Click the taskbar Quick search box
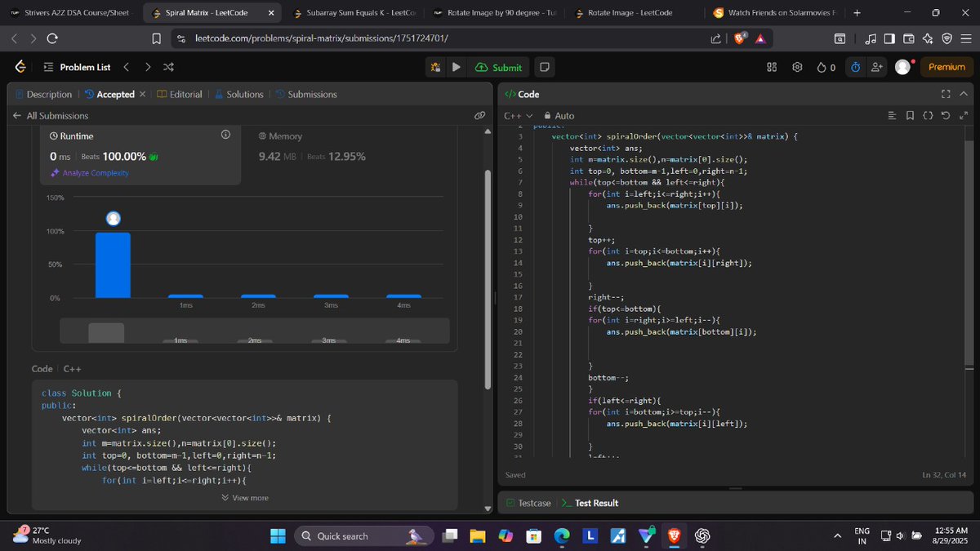 [363, 535]
